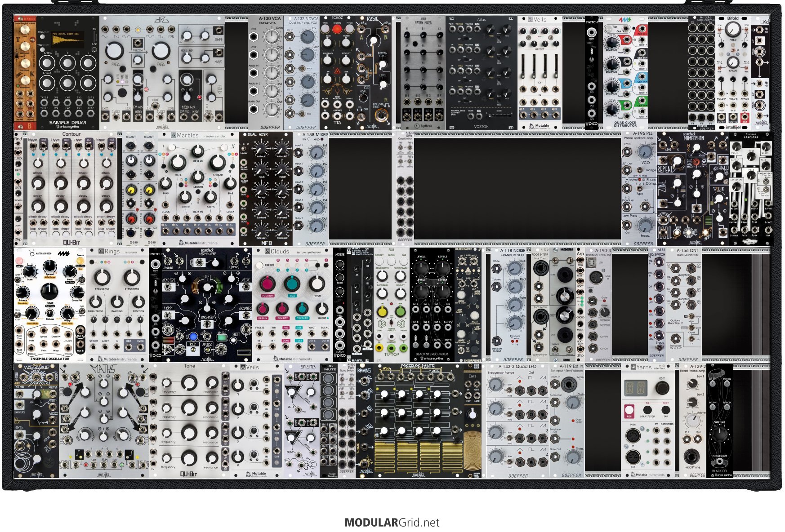Click the EDIT encoder on Yarns
The height and width of the screenshot is (532, 785).
pyautogui.click(x=662, y=388)
